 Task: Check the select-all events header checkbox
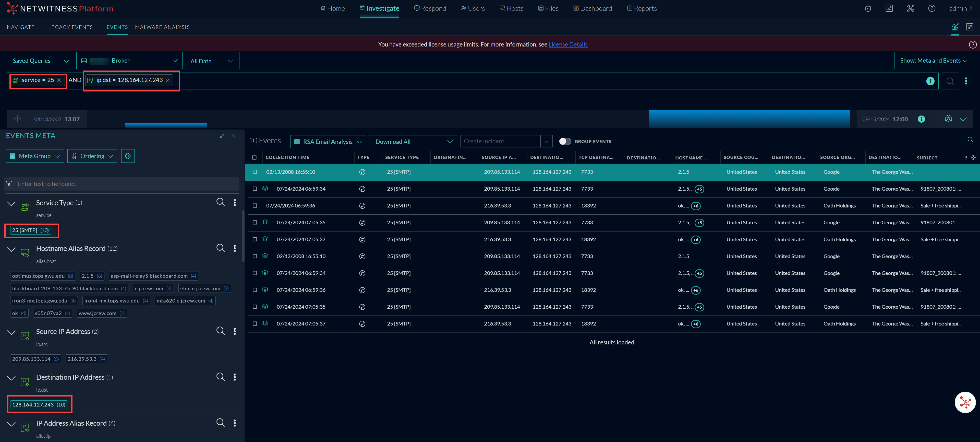pos(255,158)
